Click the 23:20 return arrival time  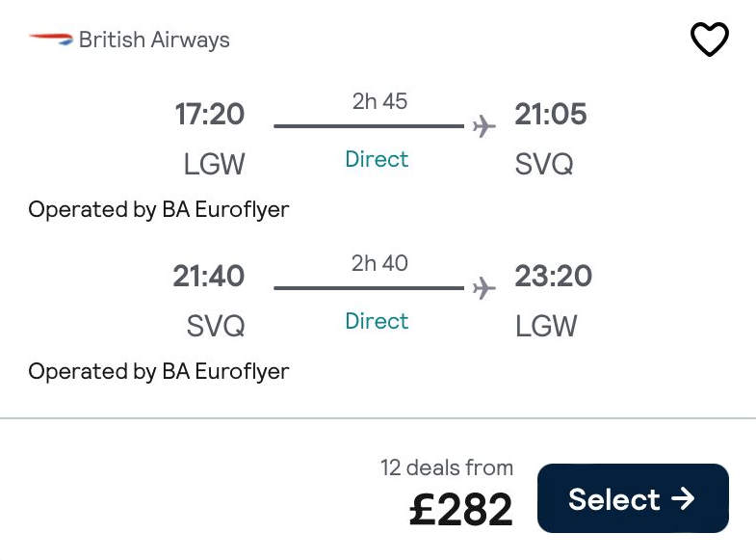[553, 277]
